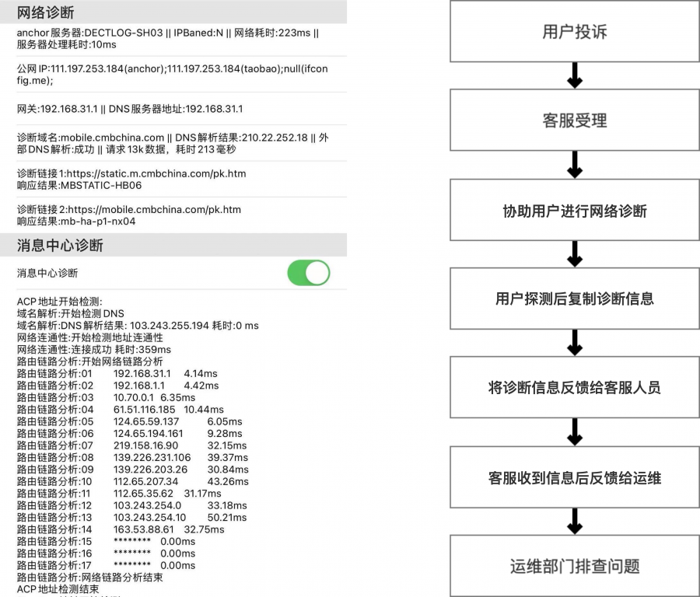
Task: Select route hop 12 103.243.254.0
Action: pyautogui.click(x=131, y=506)
